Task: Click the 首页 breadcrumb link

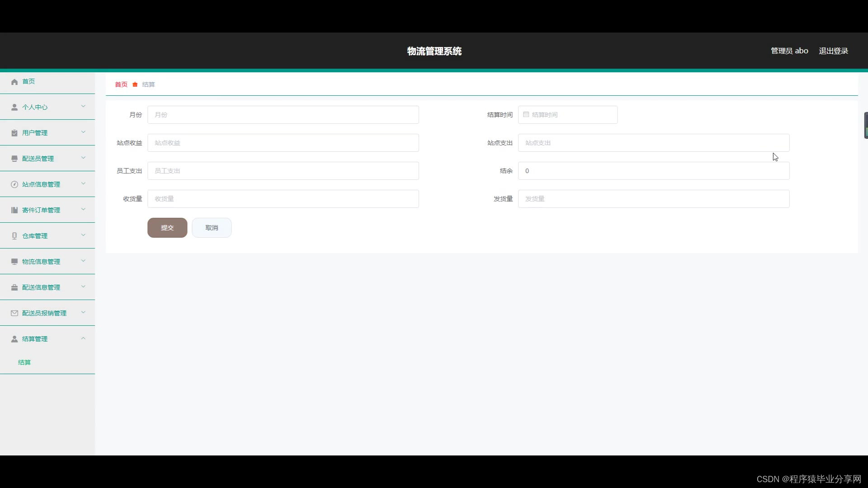Action: 121,84
